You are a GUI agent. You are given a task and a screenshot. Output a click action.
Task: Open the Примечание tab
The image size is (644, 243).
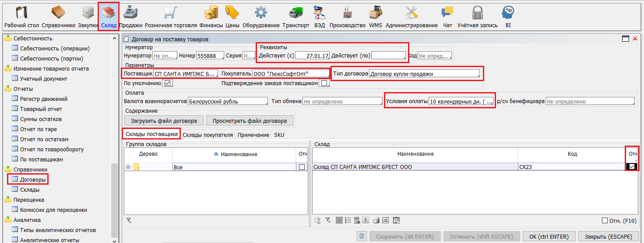tap(253, 135)
